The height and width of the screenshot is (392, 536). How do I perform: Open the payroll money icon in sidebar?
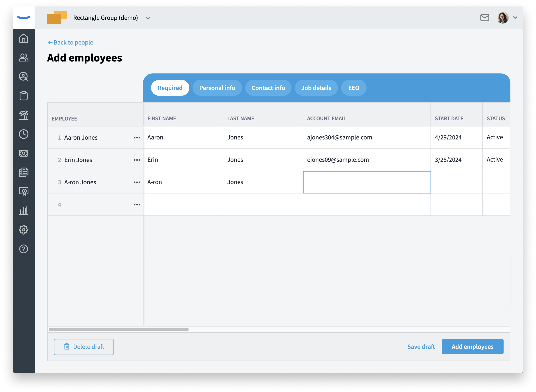tap(24, 153)
